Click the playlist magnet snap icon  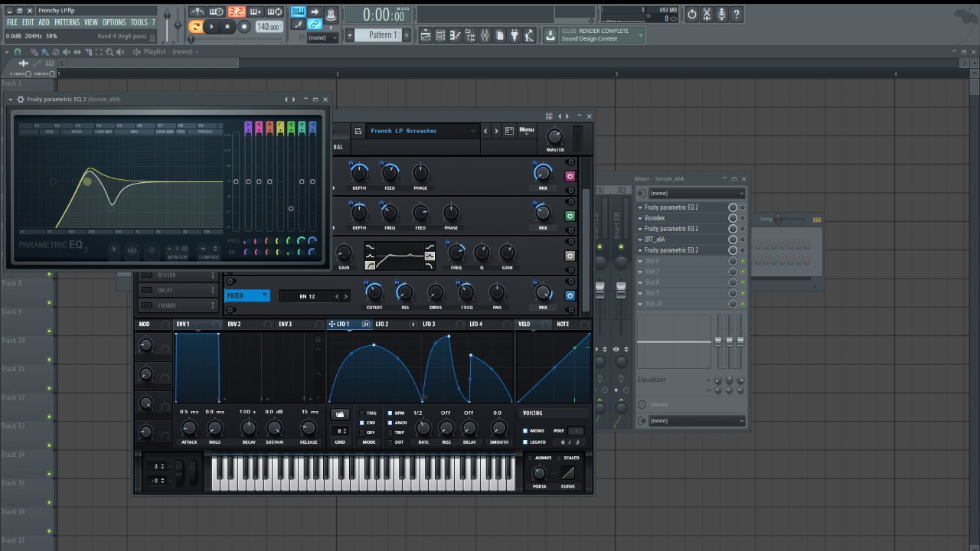(18, 51)
